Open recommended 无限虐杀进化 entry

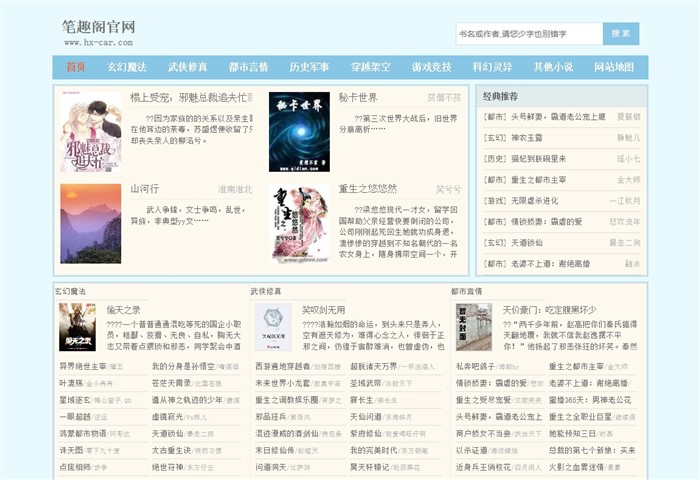[x=534, y=201]
